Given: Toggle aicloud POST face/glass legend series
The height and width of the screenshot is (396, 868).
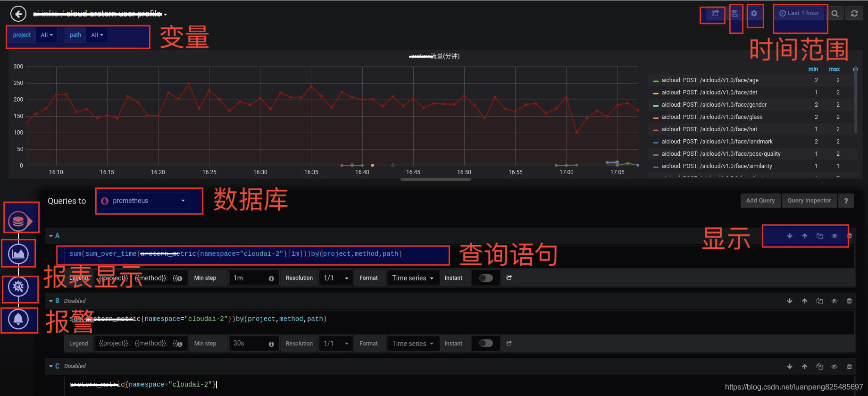Looking at the screenshot, I should click(712, 117).
